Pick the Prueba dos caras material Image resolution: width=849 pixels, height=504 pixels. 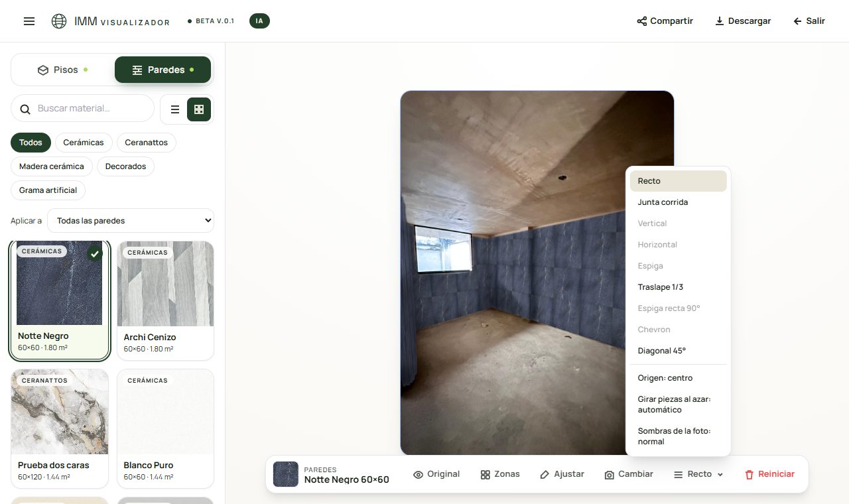click(60, 428)
